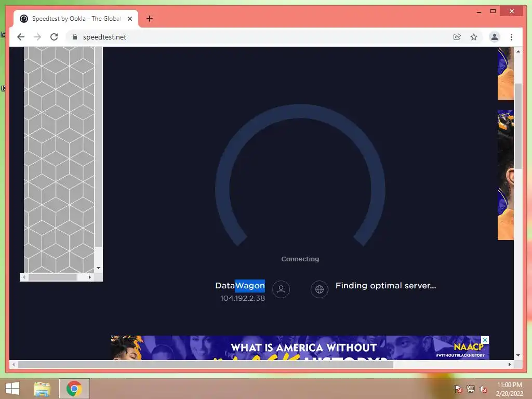Click the page vertical scrollbar thumb
The image size is (532, 399).
(518, 126)
